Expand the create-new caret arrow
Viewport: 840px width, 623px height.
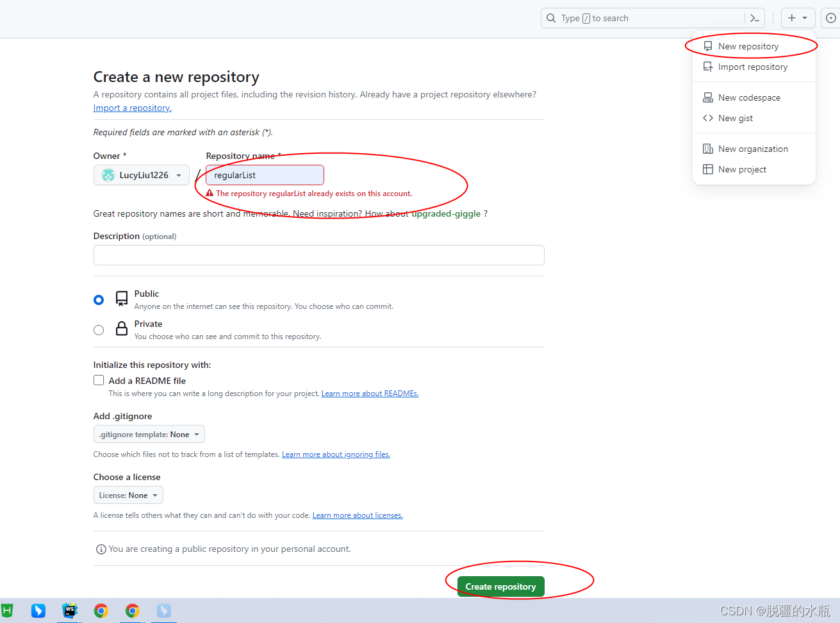click(x=805, y=18)
